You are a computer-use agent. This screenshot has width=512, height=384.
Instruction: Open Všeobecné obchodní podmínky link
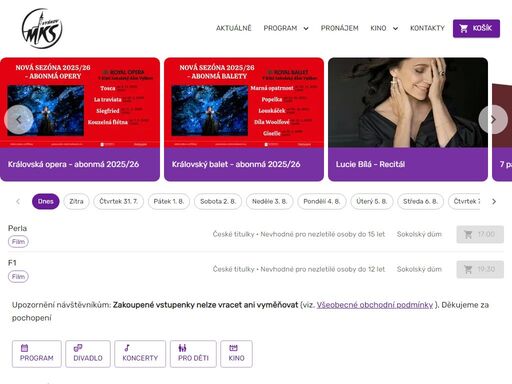click(x=375, y=305)
